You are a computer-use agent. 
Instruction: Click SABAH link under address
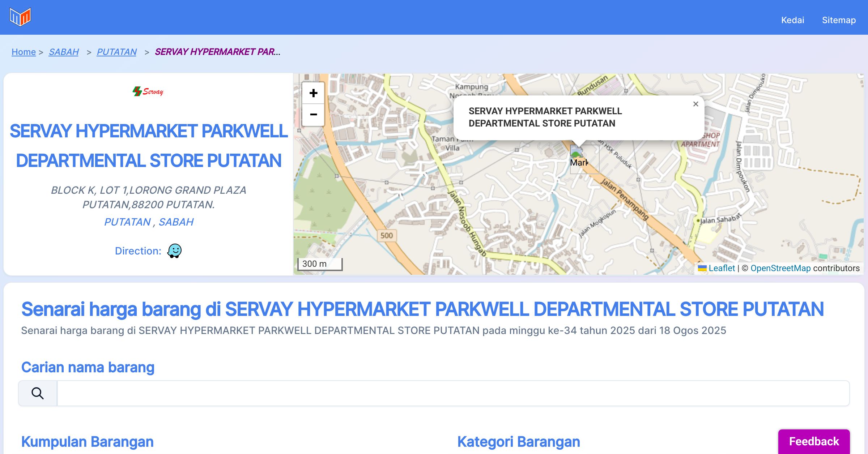click(176, 222)
